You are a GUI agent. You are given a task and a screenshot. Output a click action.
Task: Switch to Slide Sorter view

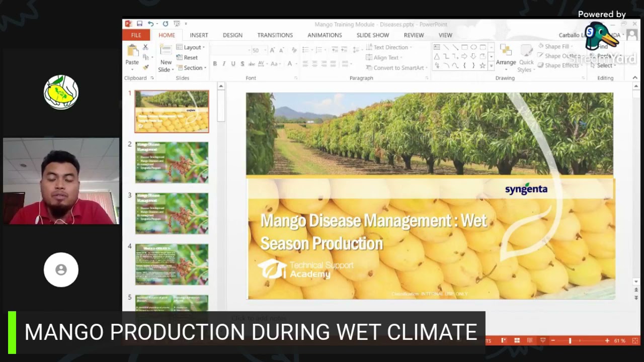click(x=517, y=340)
